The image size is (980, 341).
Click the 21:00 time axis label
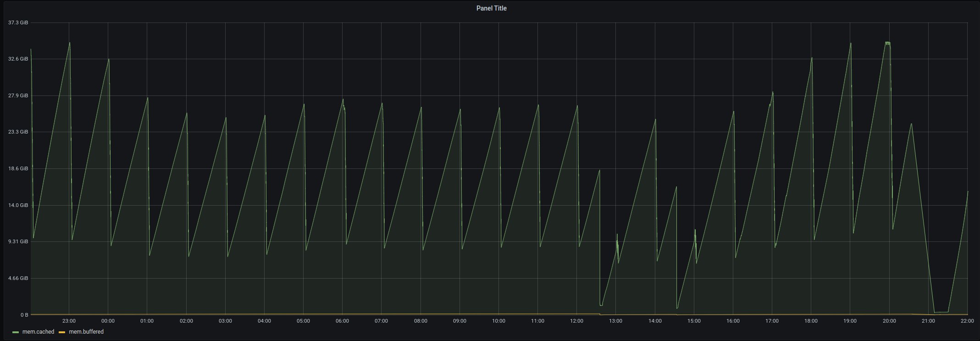(928, 321)
